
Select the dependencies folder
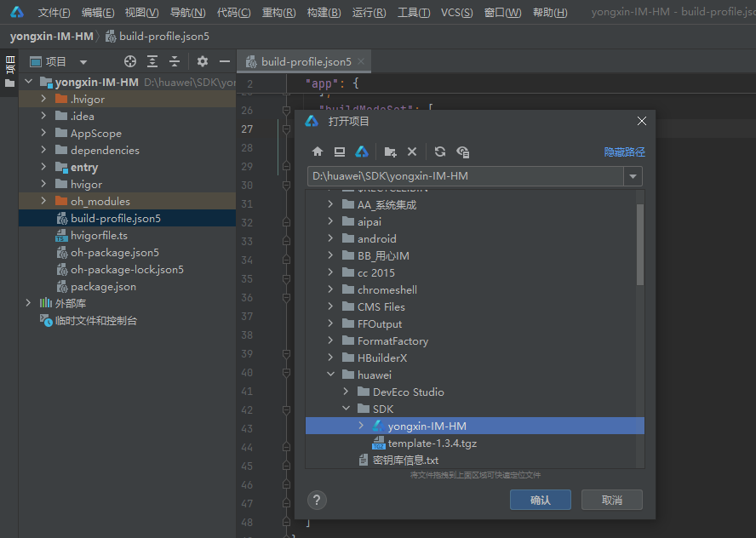[105, 151]
